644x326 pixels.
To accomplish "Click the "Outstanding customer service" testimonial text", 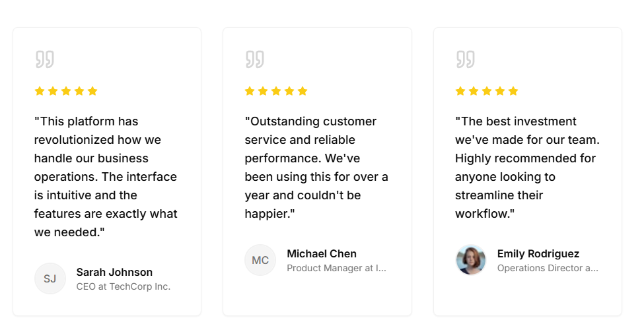I will pos(316,168).
